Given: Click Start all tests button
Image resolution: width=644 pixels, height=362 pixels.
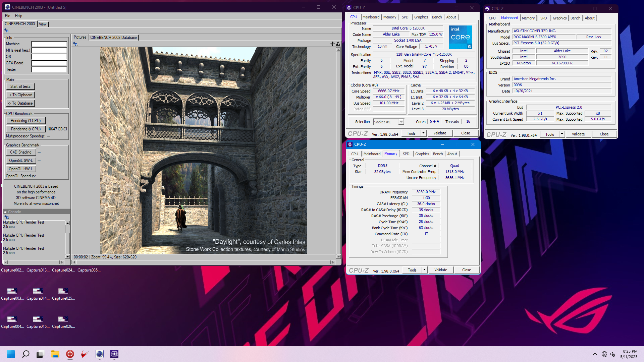Looking at the screenshot, I should click(x=20, y=86).
